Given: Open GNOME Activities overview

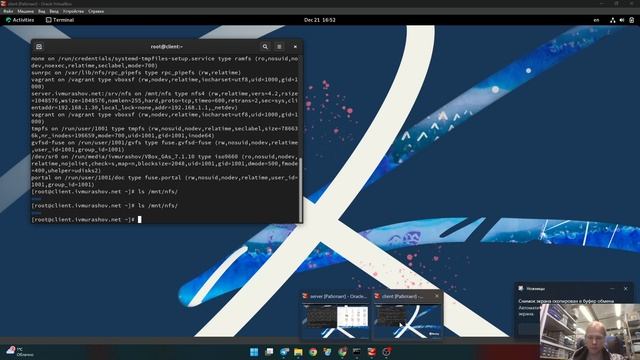Looking at the screenshot, I should (20, 20).
